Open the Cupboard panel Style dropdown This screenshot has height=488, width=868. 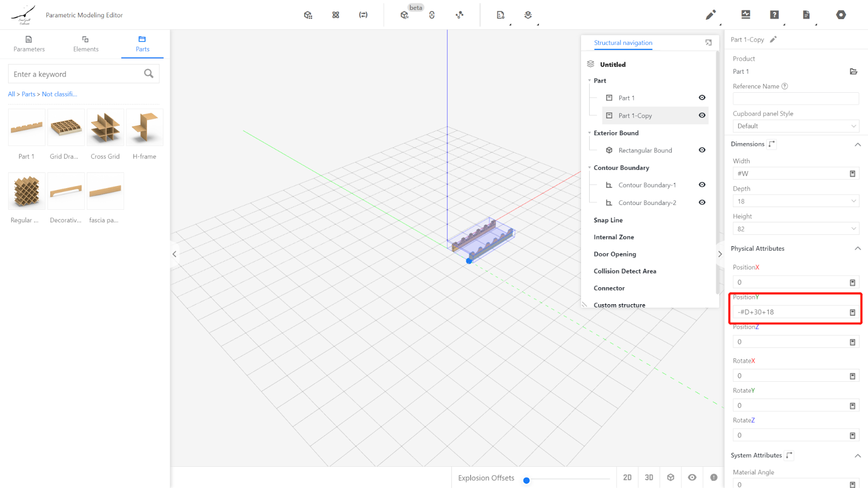point(795,126)
